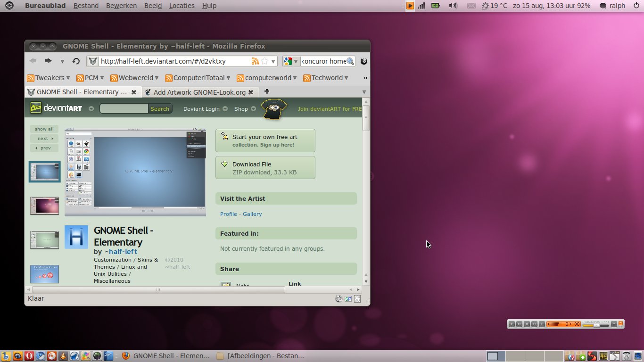
Task: Reload the page in Firefox
Action: [76, 61]
